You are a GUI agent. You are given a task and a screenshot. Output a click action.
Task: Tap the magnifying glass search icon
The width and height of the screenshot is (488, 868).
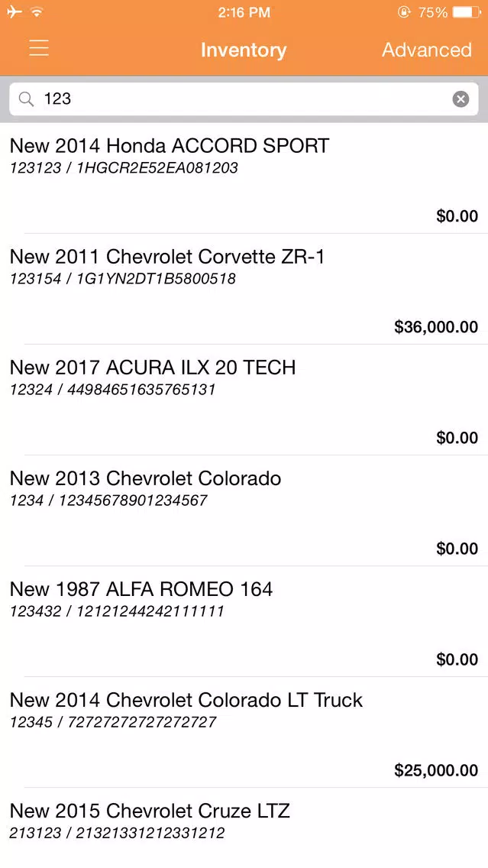pos(26,99)
